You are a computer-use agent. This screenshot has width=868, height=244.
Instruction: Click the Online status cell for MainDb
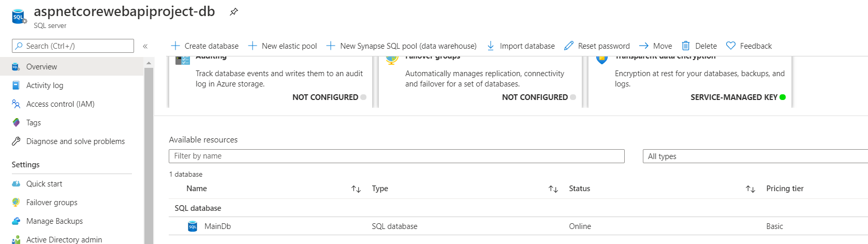(x=580, y=226)
